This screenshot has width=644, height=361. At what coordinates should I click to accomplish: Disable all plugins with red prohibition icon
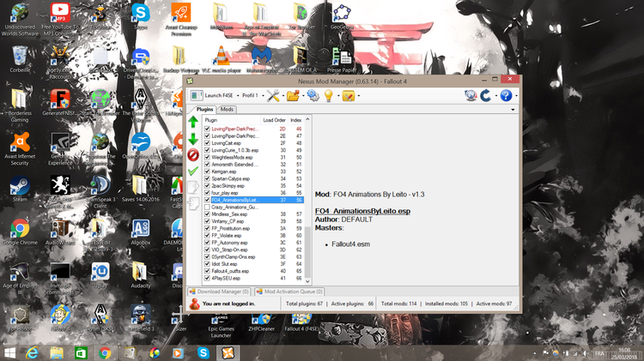tap(193, 155)
